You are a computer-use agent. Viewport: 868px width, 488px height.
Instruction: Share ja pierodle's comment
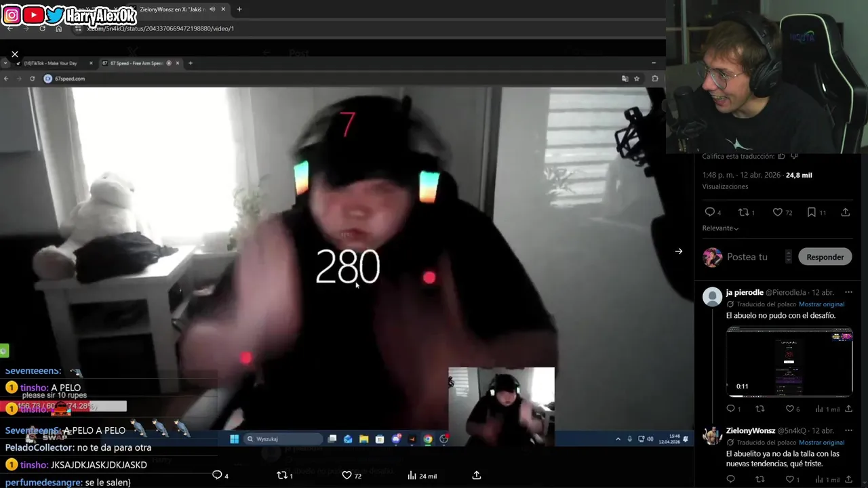[x=848, y=409]
